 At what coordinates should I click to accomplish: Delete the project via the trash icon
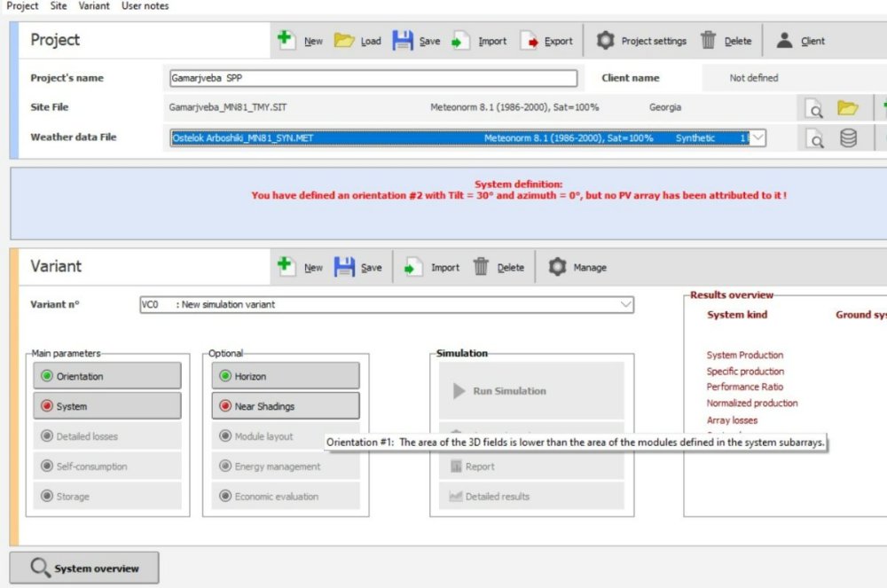point(709,41)
